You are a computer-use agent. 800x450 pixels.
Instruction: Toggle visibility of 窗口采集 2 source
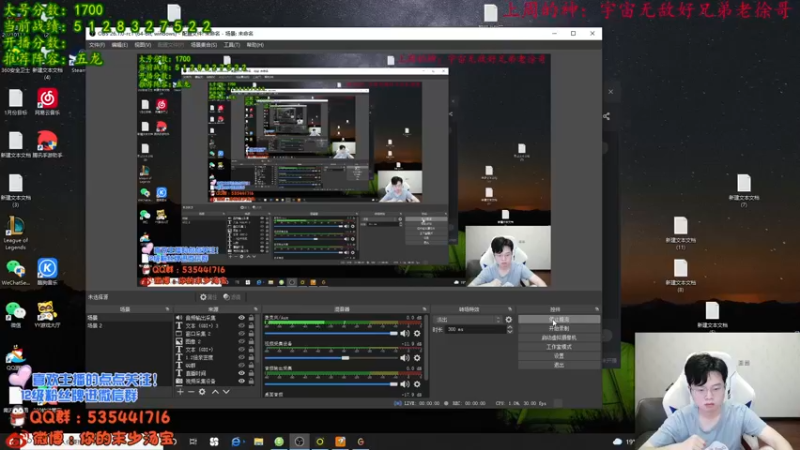tap(241, 334)
